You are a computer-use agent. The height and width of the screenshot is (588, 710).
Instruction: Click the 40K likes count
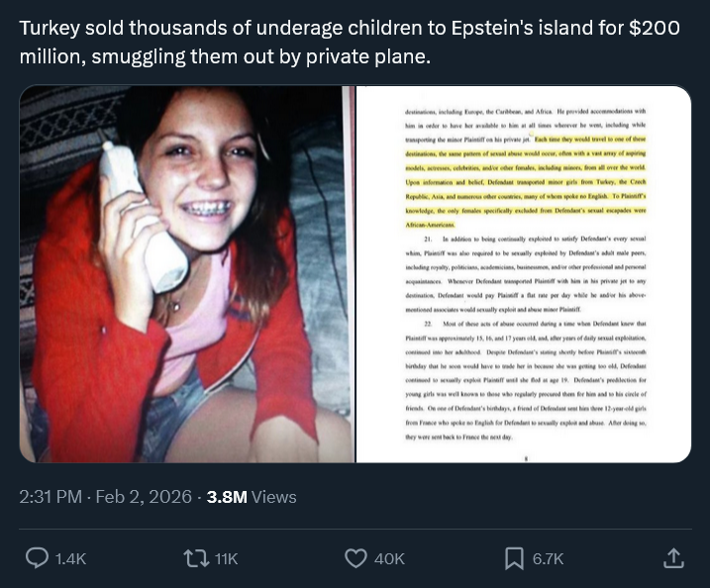pos(389,559)
